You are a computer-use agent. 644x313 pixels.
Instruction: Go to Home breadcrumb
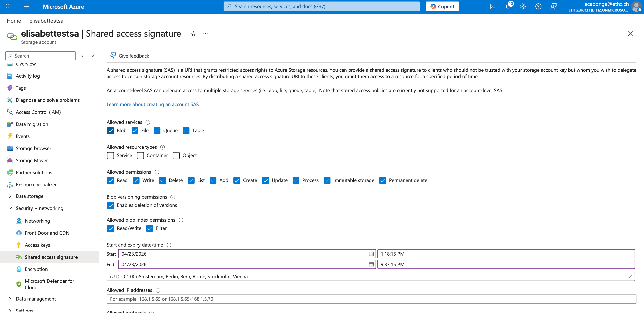coord(14,21)
